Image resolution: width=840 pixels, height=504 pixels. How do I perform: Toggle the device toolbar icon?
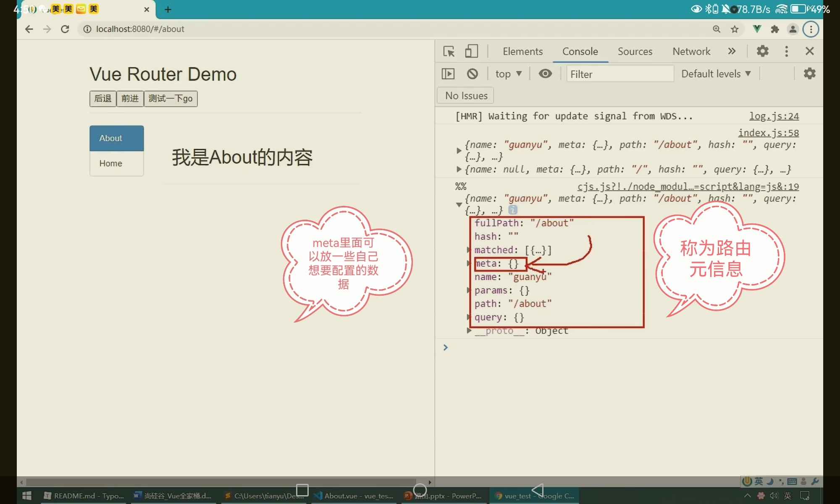tap(471, 51)
